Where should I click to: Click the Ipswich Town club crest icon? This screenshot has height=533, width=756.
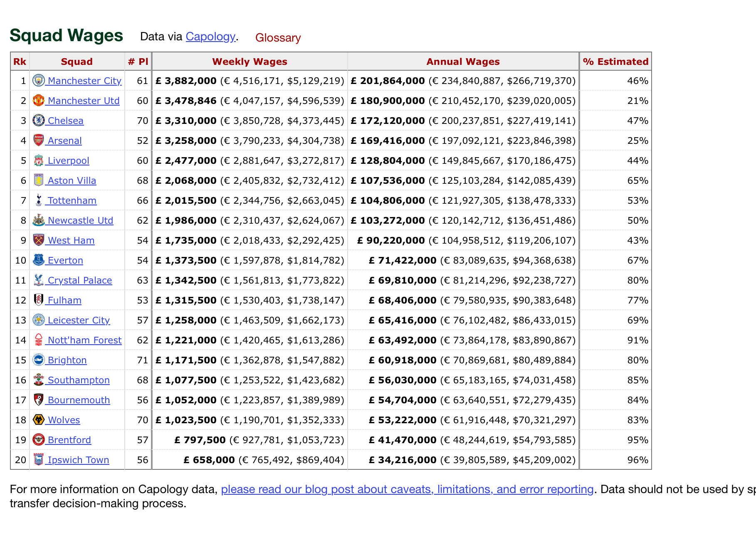[39, 459]
